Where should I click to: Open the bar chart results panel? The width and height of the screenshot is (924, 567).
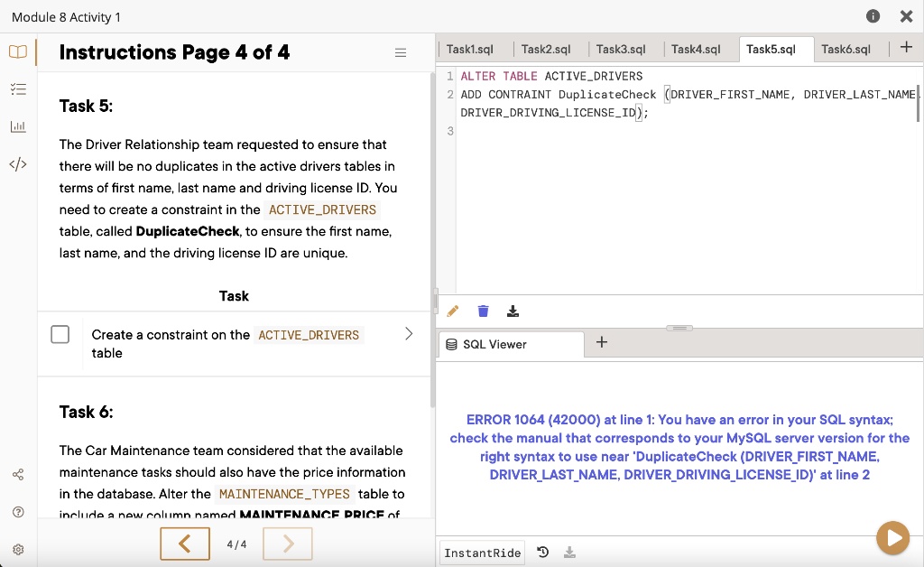click(18, 126)
